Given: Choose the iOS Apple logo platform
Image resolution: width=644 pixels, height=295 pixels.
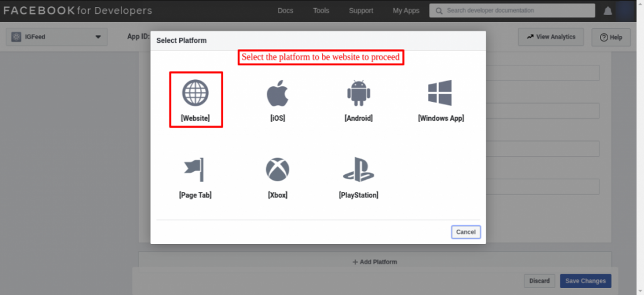Looking at the screenshot, I should 277,93.
